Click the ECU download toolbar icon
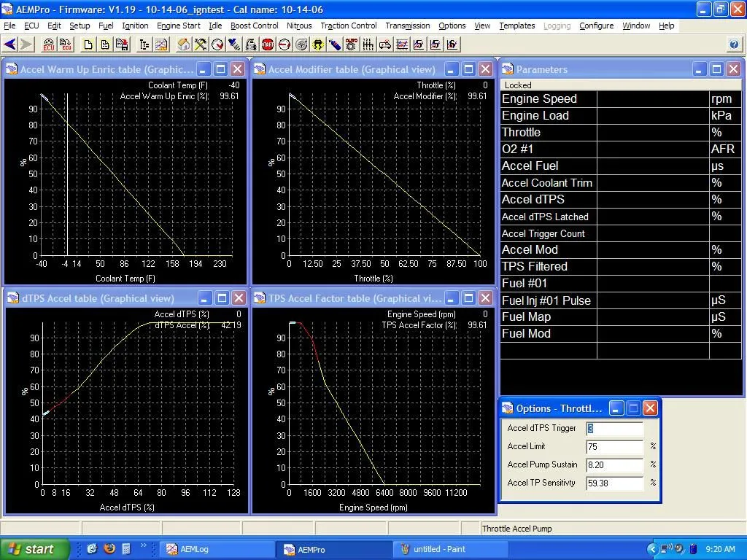The image size is (747, 560). click(48, 44)
